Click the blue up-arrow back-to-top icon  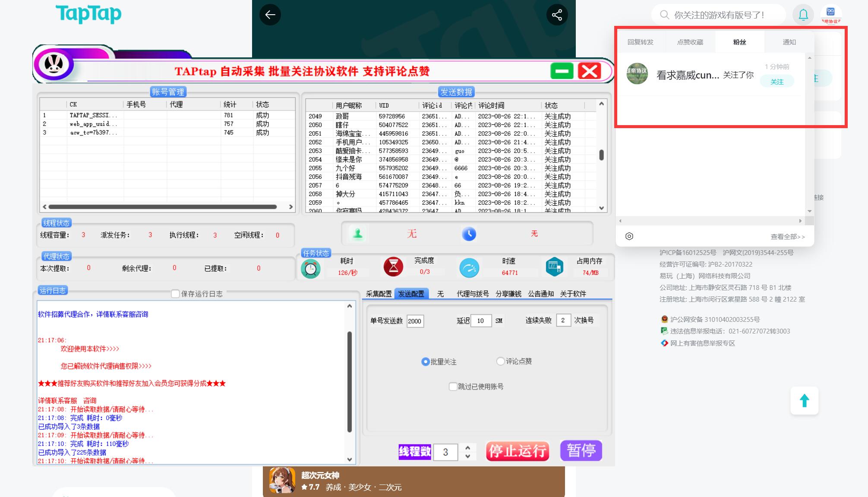point(804,401)
